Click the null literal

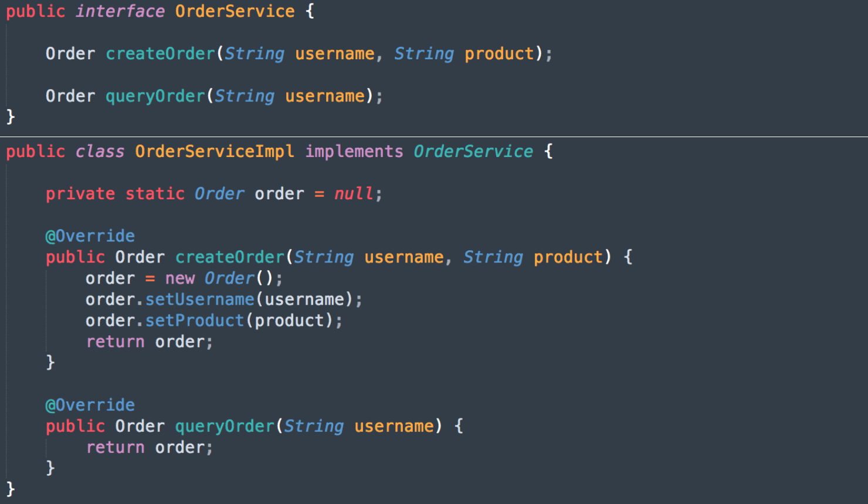[354, 194]
